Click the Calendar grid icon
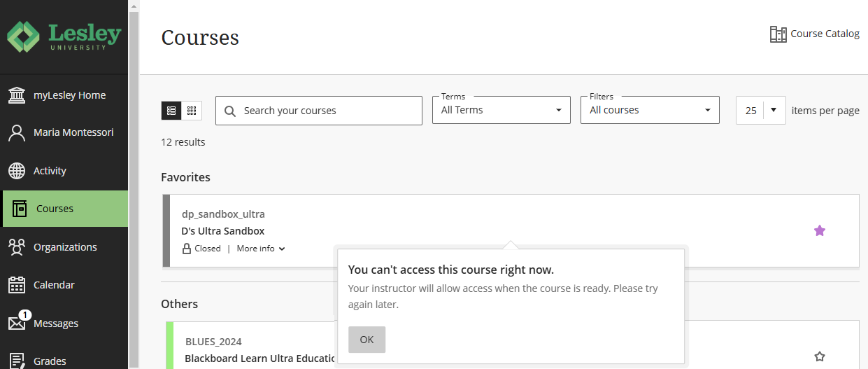The image size is (868, 369). [17, 285]
